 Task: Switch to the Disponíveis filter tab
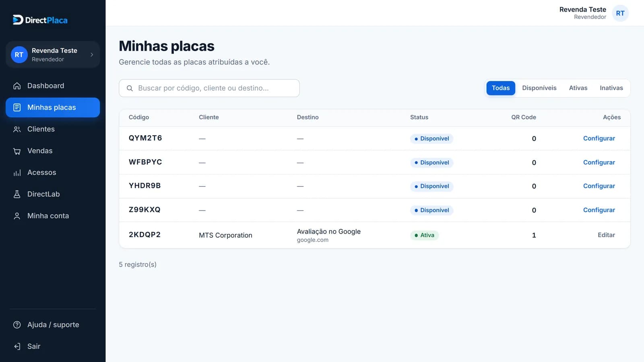(539, 88)
